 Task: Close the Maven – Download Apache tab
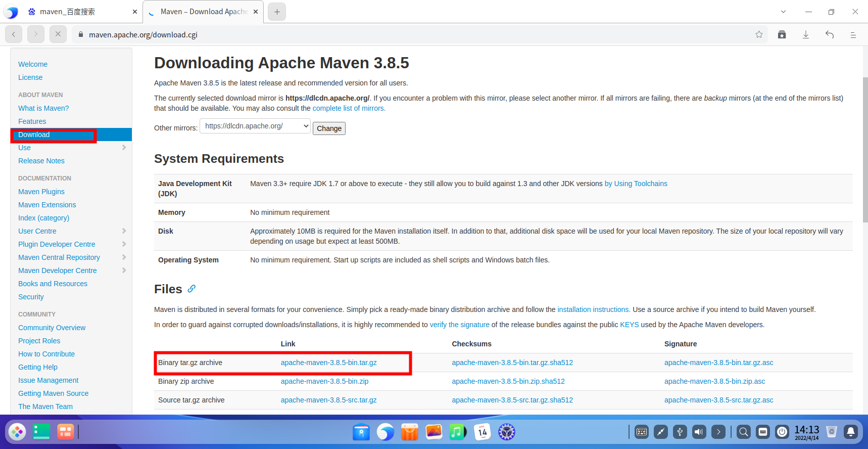(x=256, y=12)
